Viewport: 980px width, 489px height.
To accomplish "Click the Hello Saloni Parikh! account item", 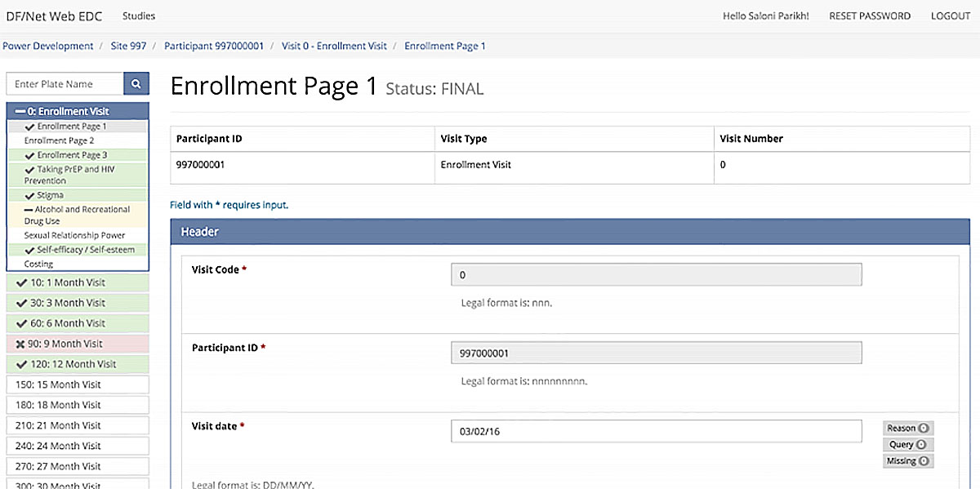I will [x=765, y=16].
